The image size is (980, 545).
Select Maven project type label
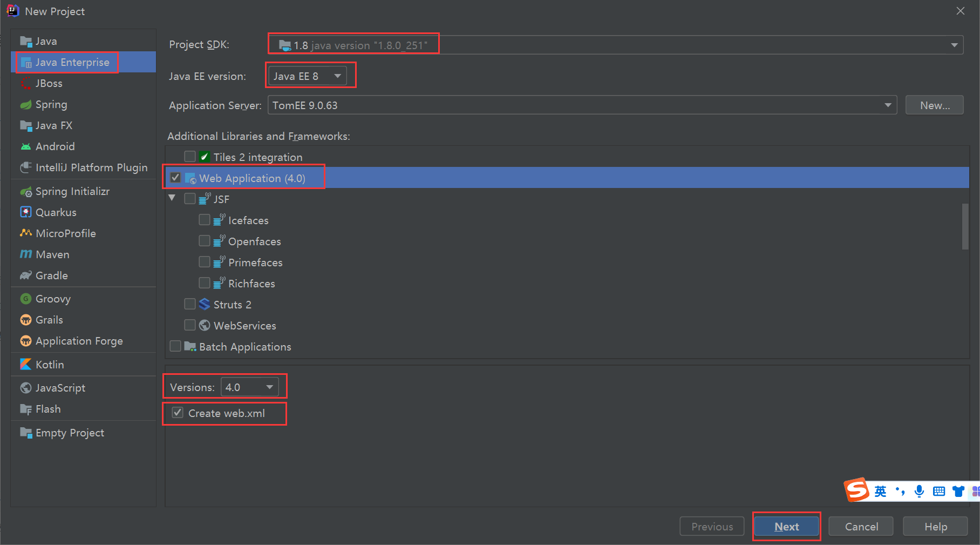coord(52,254)
